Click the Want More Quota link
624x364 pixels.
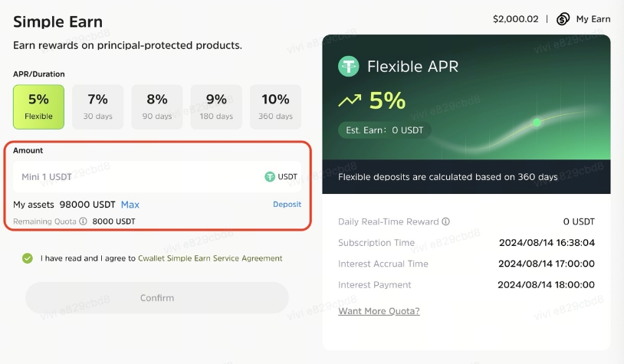click(x=379, y=311)
